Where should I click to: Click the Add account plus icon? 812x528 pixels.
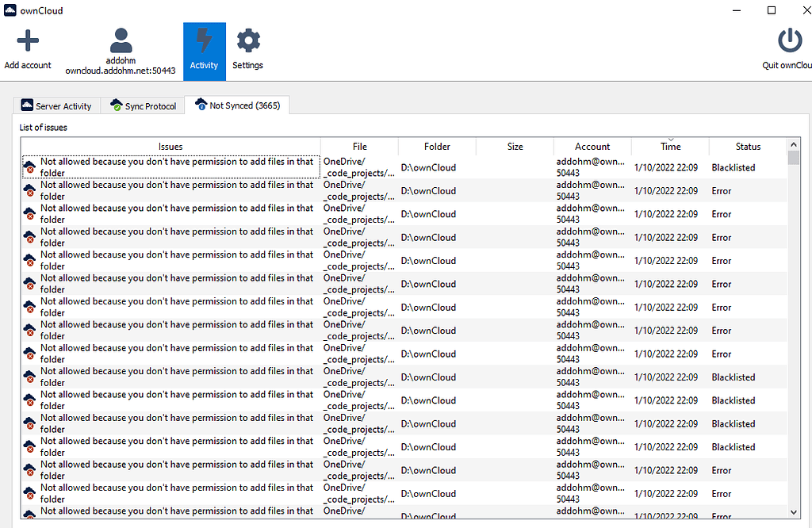(28, 39)
